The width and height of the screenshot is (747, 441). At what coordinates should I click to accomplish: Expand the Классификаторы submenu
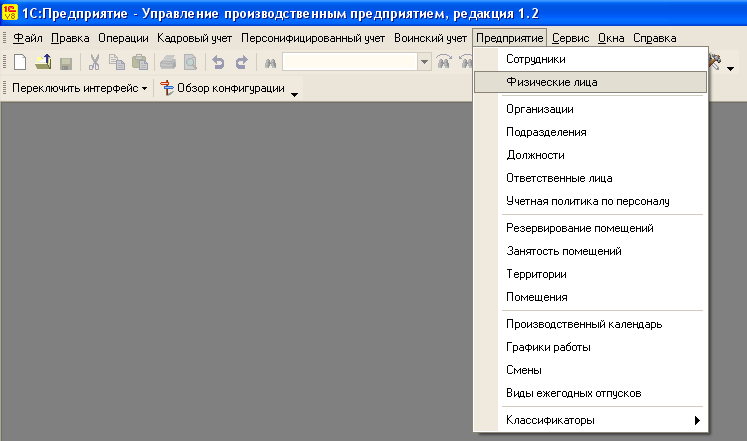click(x=591, y=420)
